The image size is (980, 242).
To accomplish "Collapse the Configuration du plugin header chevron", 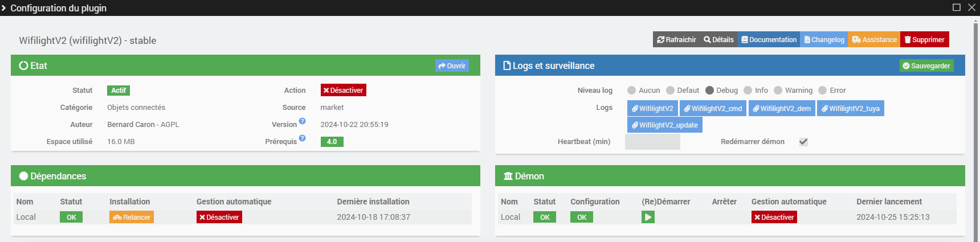I will (4, 8).
